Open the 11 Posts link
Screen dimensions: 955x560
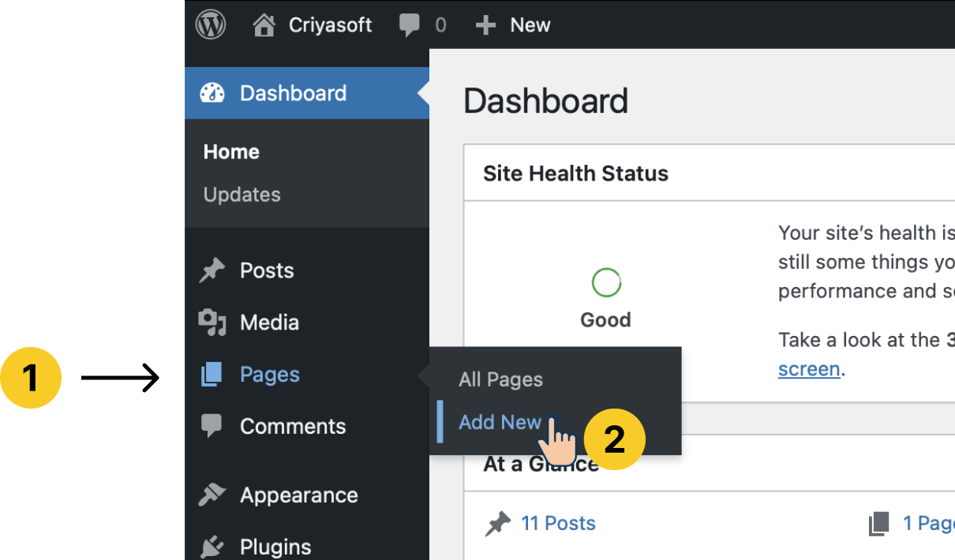coord(558,523)
